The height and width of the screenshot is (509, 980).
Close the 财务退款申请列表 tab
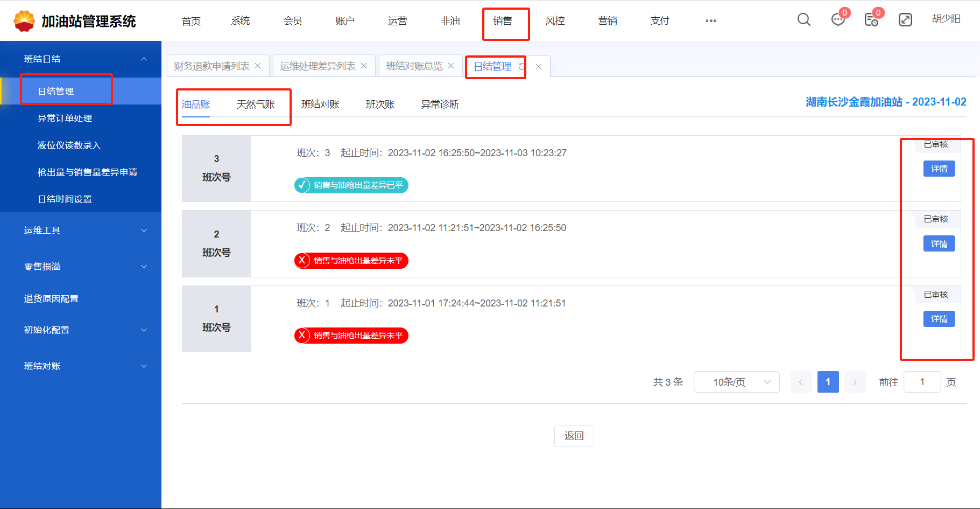[x=258, y=66]
